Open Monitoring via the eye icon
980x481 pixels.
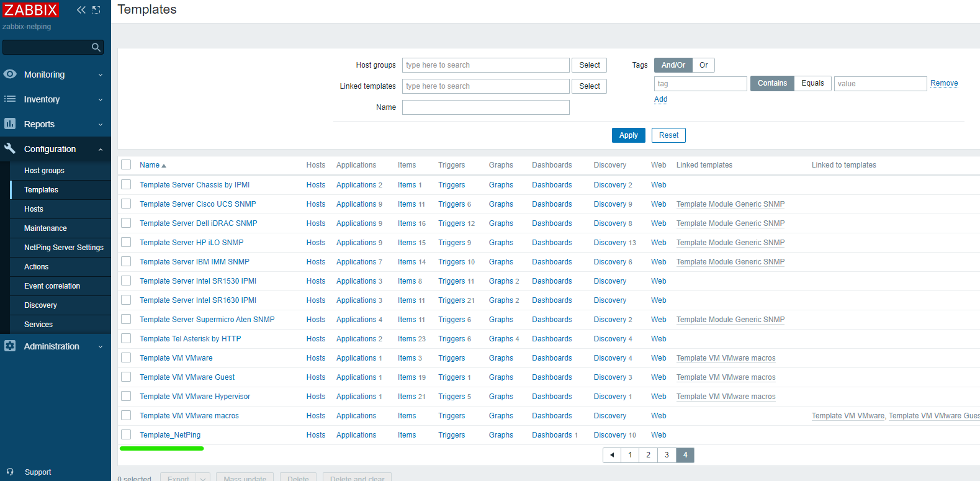[x=10, y=74]
